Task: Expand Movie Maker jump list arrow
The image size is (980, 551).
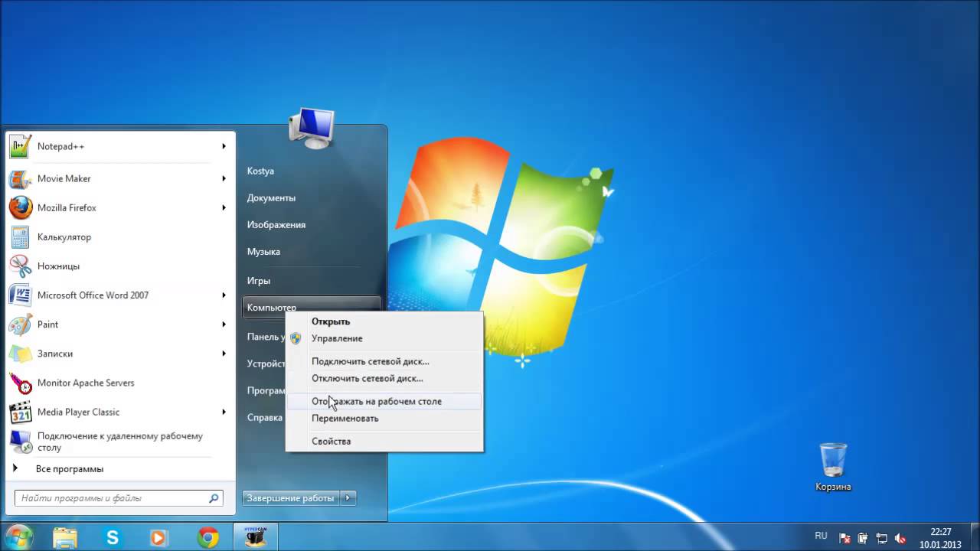Action: (224, 178)
